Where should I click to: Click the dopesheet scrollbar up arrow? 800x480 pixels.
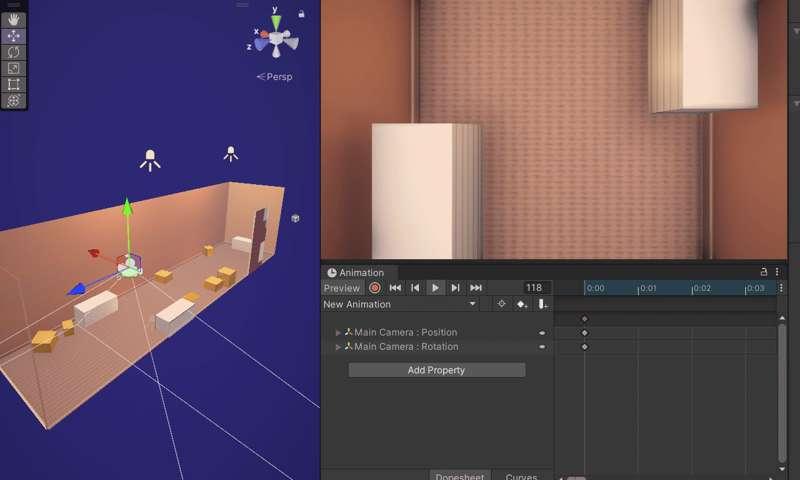pyautogui.click(x=782, y=318)
